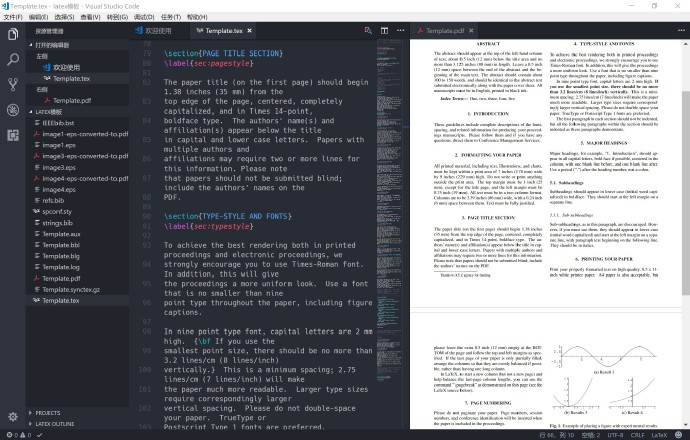690x440 pixels.
Task: Click the editor minimap
Action: coord(390,211)
